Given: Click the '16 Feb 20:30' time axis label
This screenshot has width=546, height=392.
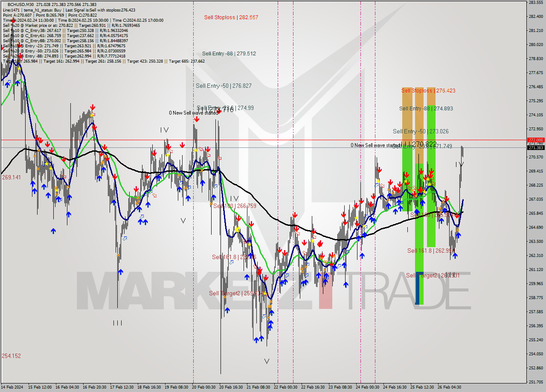Looking at the screenshot, I should [95, 387].
